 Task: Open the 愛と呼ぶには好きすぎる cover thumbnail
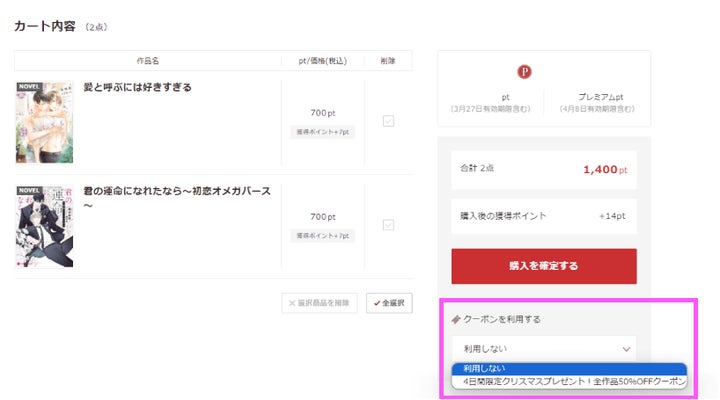pyautogui.click(x=44, y=122)
